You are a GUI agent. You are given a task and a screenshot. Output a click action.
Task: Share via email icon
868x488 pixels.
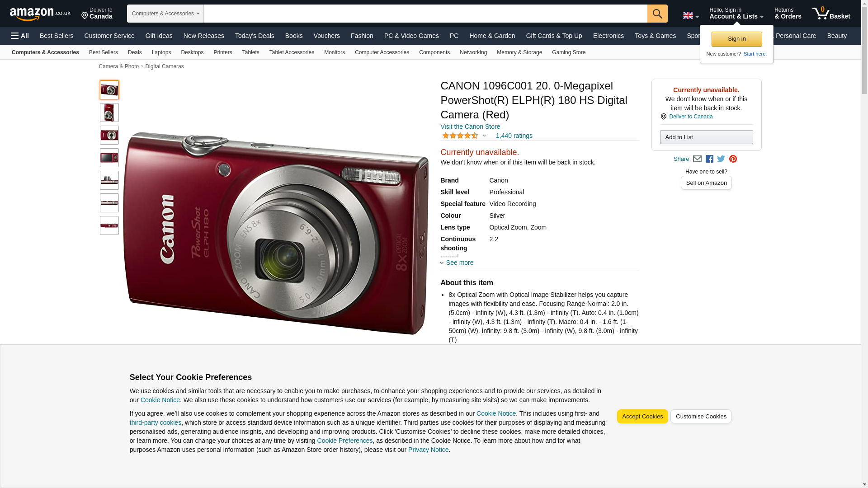(x=697, y=159)
